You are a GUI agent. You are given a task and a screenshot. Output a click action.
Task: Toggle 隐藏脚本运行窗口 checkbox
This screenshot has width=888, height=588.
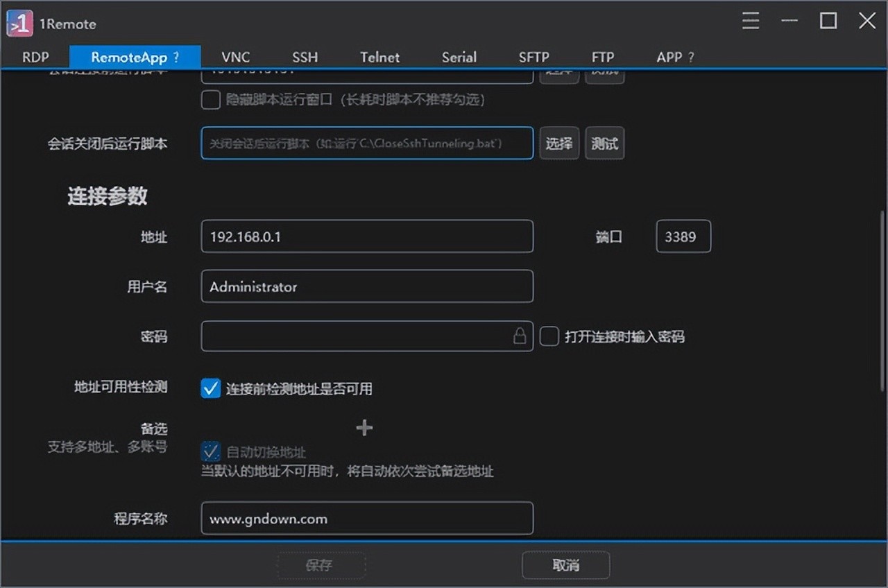(x=210, y=100)
